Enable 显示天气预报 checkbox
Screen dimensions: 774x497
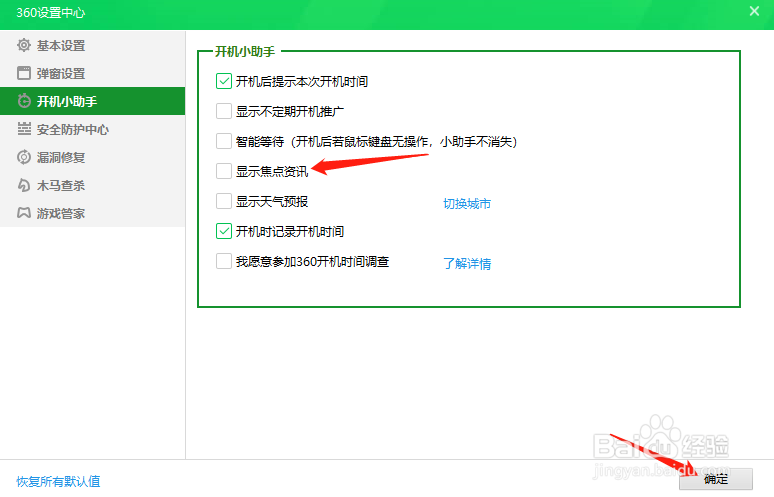point(224,201)
